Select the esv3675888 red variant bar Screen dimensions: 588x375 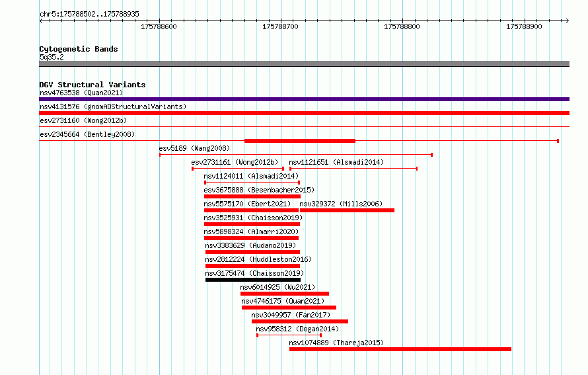(252, 196)
